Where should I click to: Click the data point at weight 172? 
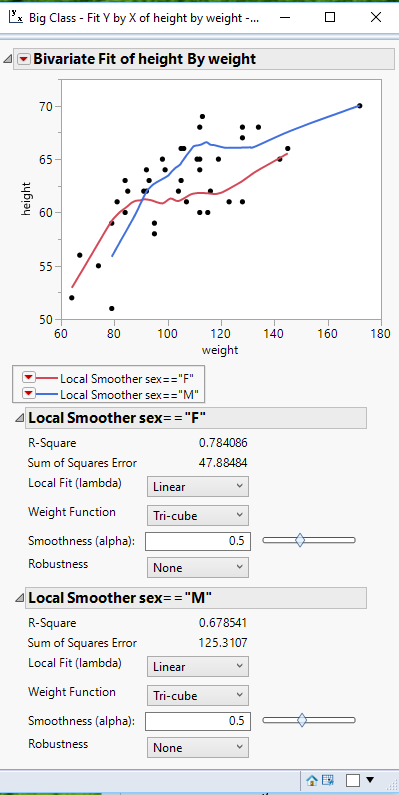359,105
